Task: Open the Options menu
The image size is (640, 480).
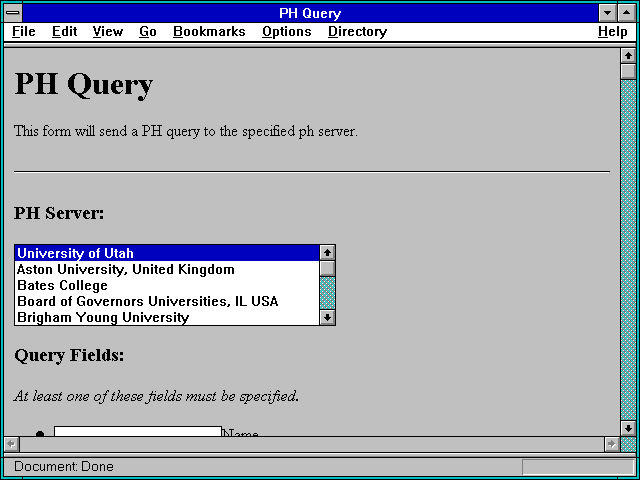Action: pyautogui.click(x=287, y=32)
